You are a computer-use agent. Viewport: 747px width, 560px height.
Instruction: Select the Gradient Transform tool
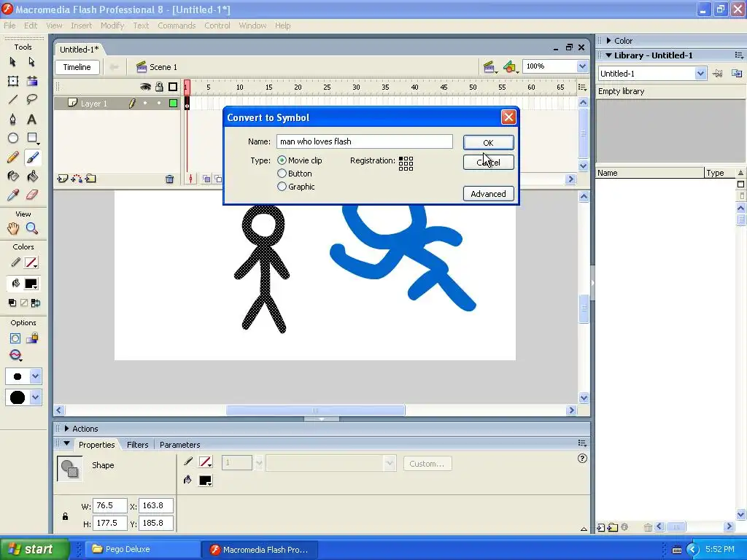click(32, 81)
